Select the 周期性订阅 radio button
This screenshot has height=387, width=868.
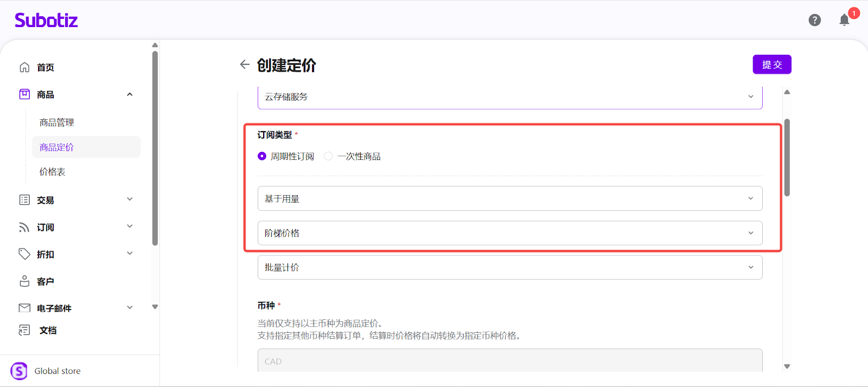262,156
